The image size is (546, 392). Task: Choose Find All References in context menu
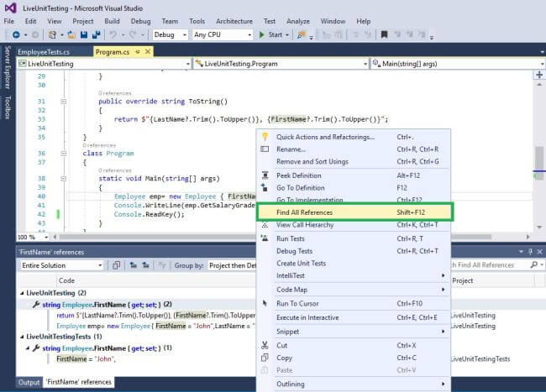(x=354, y=212)
